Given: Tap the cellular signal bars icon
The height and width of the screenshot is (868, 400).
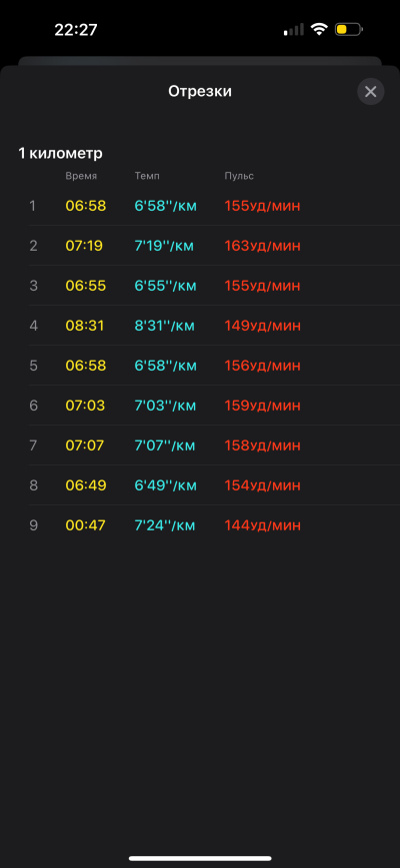Looking at the screenshot, I should (294, 30).
